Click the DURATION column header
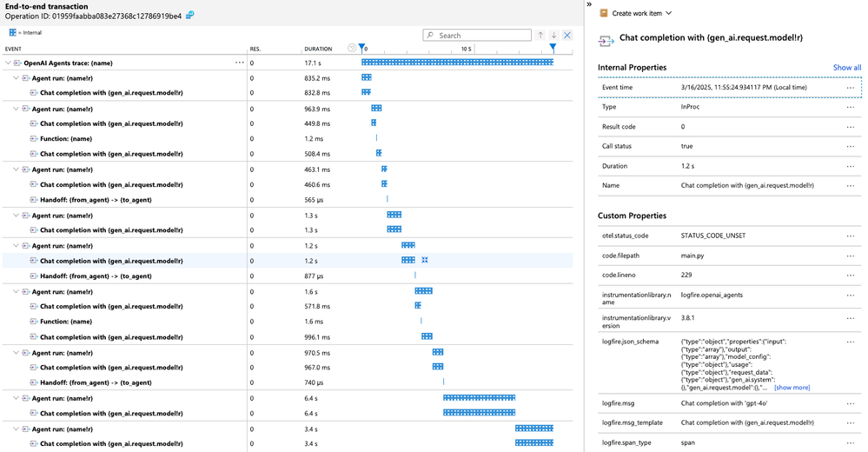Viewport: 868px width, 452px height. tap(318, 49)
